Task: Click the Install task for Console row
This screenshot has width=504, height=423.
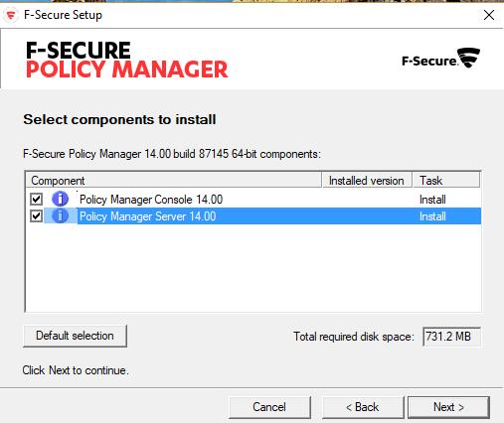Action: pos(432,200)
